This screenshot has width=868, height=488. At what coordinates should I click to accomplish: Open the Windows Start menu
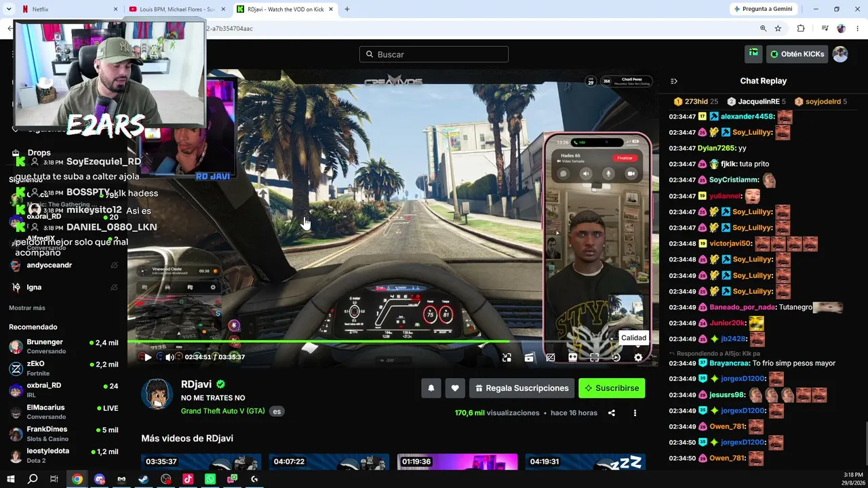tap(11, 479)
